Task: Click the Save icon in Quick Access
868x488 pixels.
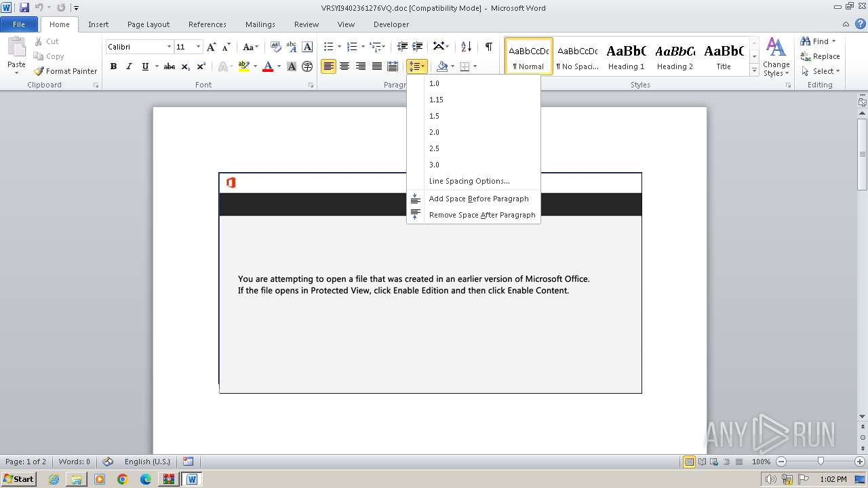Action: point(24,7)
